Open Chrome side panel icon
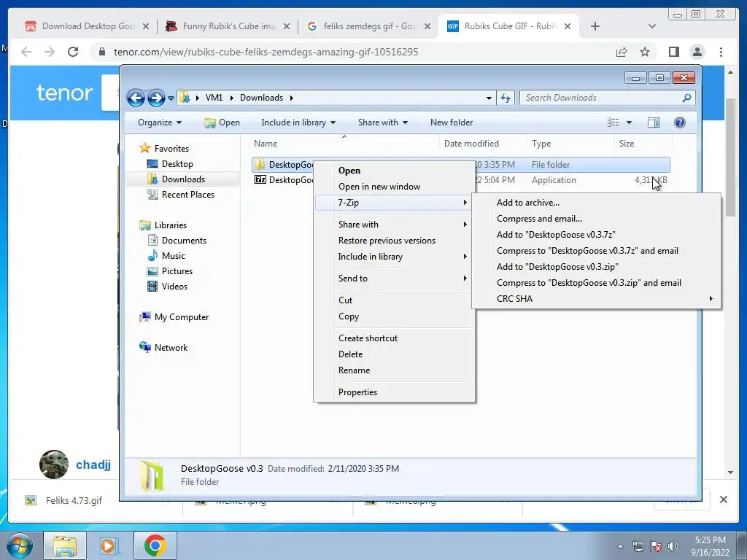 673,52
